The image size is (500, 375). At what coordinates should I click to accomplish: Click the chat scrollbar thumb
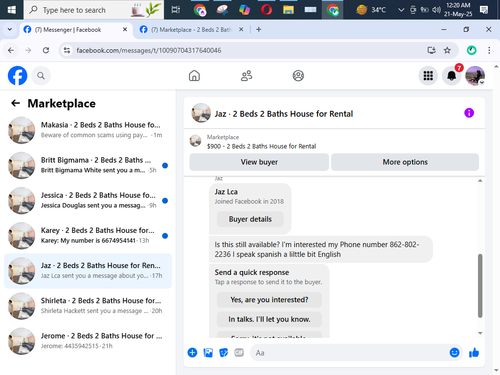coord(480,286)
